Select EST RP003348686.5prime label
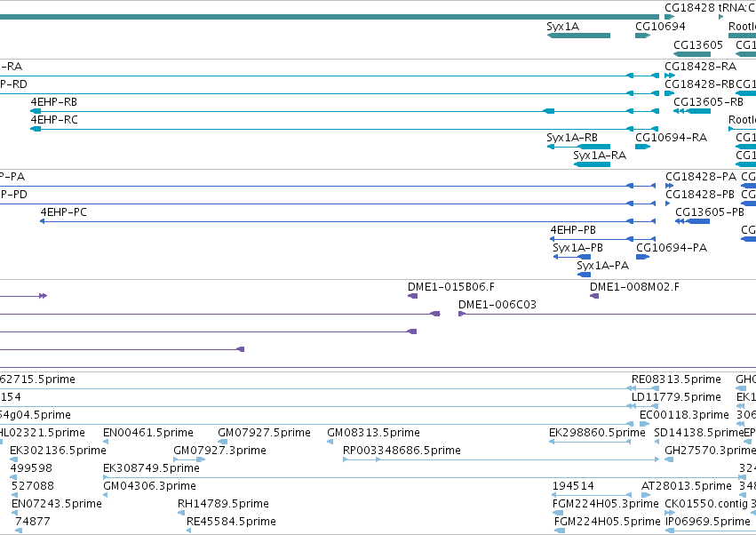Viewport: 756px width, 535px height. tap(402, 451)
